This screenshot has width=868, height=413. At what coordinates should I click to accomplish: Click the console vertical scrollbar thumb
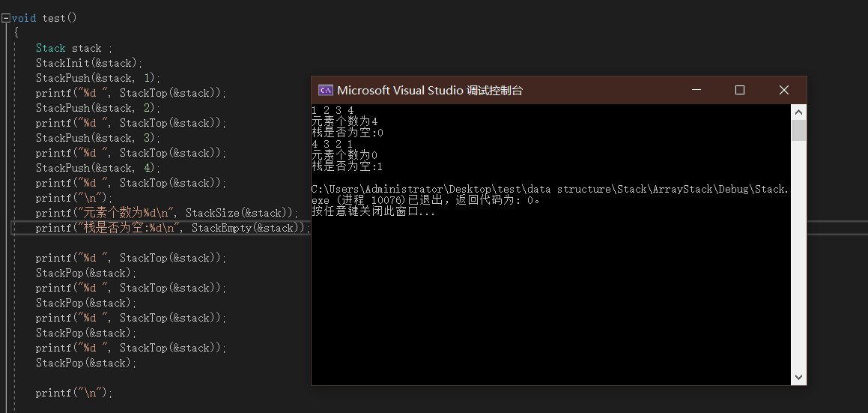(798, 131)
